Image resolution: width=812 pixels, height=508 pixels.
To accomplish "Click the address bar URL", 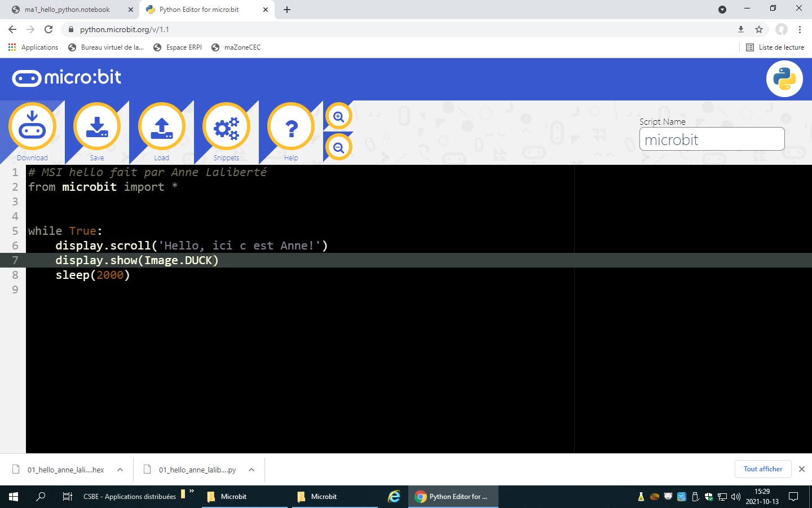I will [124, 29].
